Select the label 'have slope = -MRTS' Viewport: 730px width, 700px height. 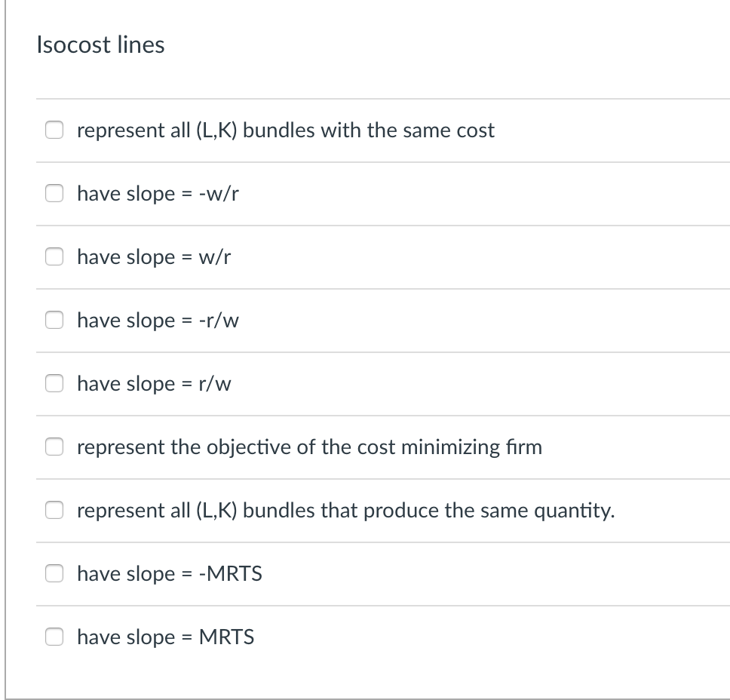(170, 573)
